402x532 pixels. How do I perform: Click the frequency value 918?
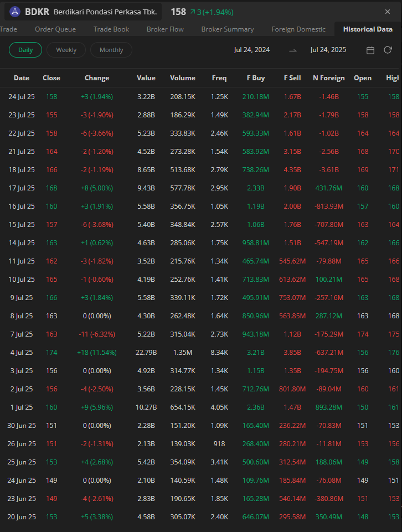click(219, 444)
